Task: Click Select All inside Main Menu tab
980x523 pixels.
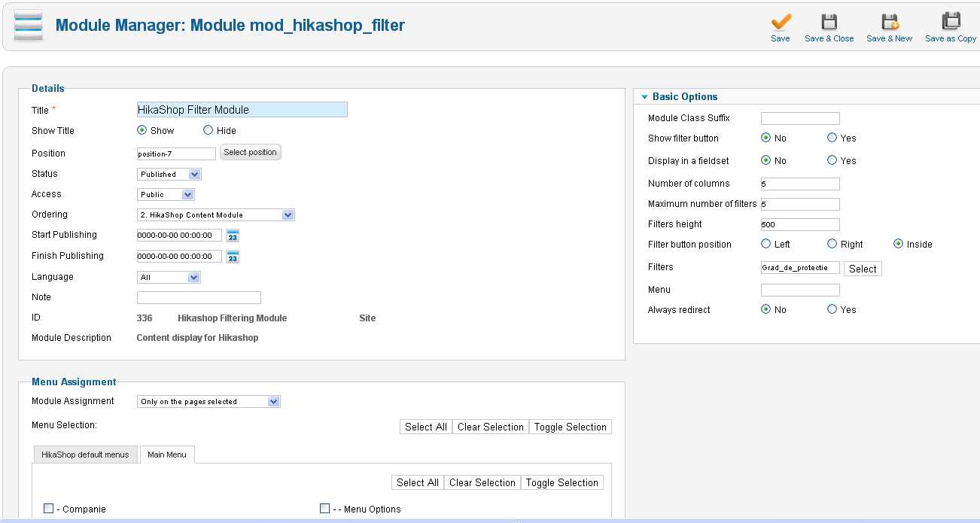Action: click(418, 482)
